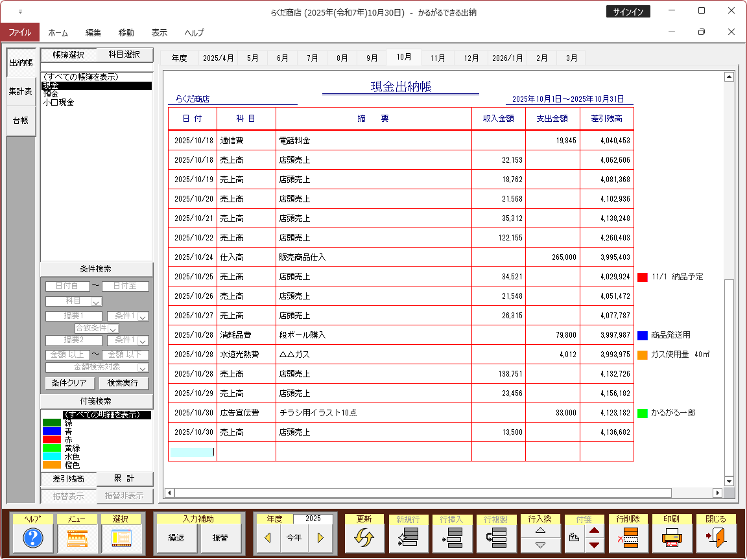Expand the 合致条件 dropdown
The height and width of the screenshot is (560, 747).
tap(113, 329)
